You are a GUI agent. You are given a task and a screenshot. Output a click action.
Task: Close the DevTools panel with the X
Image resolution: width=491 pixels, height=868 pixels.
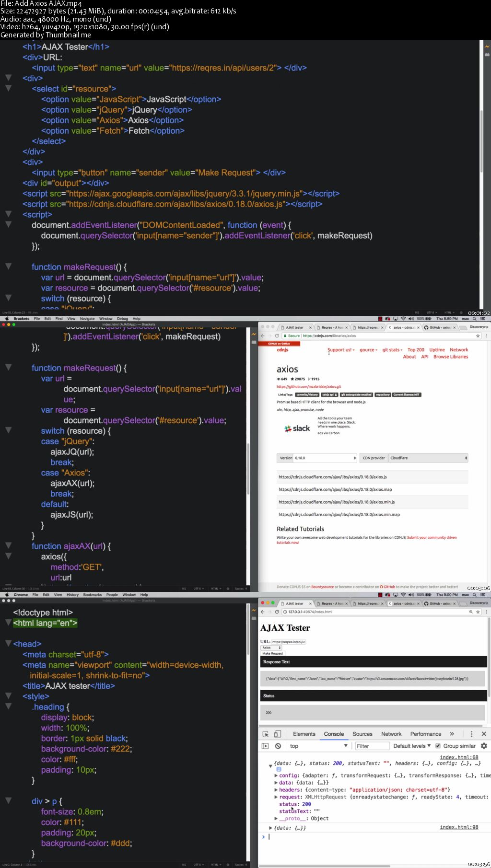coord(484,734)
